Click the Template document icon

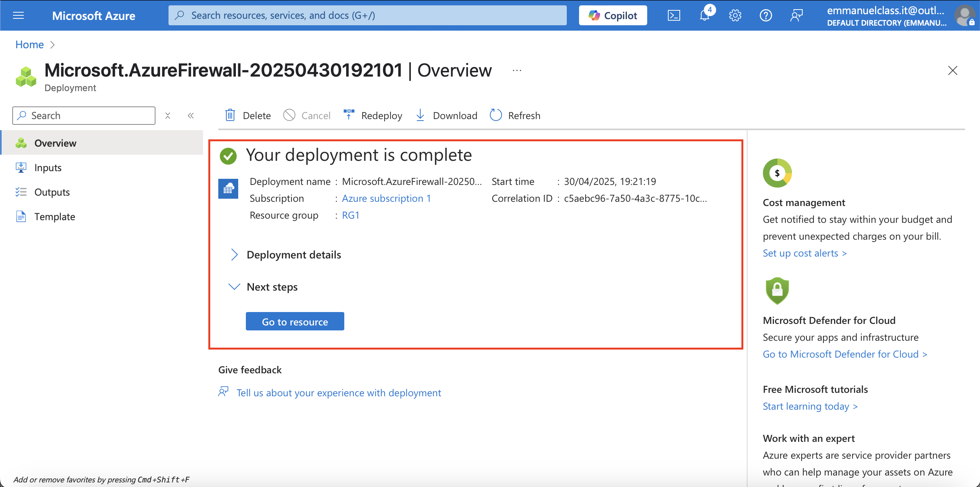pyautogui.click(x=21, y=216)
